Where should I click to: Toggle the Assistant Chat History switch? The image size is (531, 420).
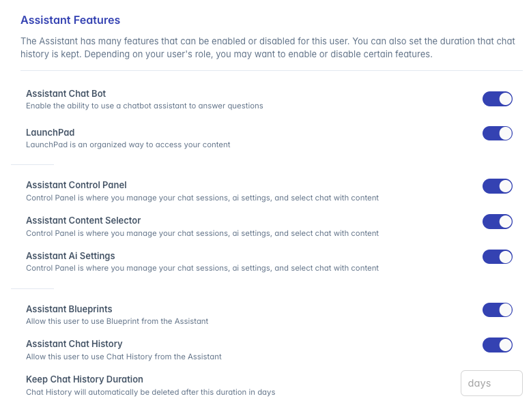(497, 345)
